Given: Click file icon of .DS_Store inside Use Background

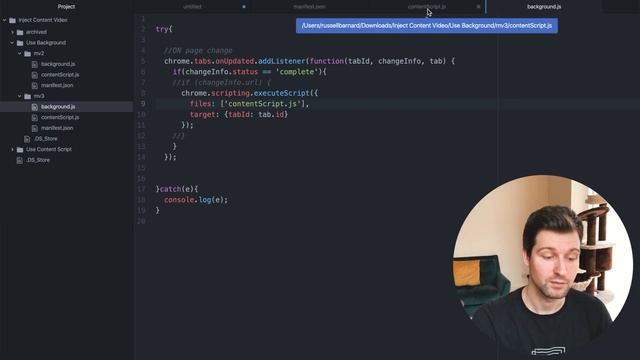Looking at the screenshot, I should pyautogui.click(x=27, y=139).
